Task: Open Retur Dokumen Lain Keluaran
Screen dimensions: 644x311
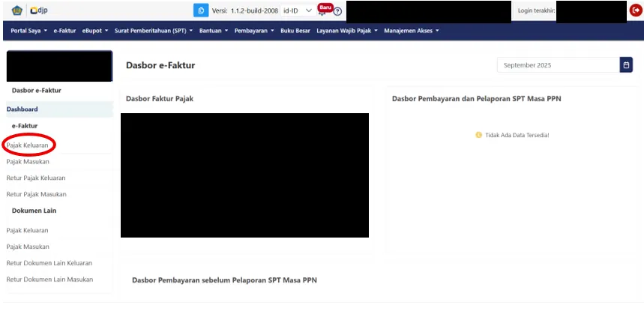Action: 49,263
